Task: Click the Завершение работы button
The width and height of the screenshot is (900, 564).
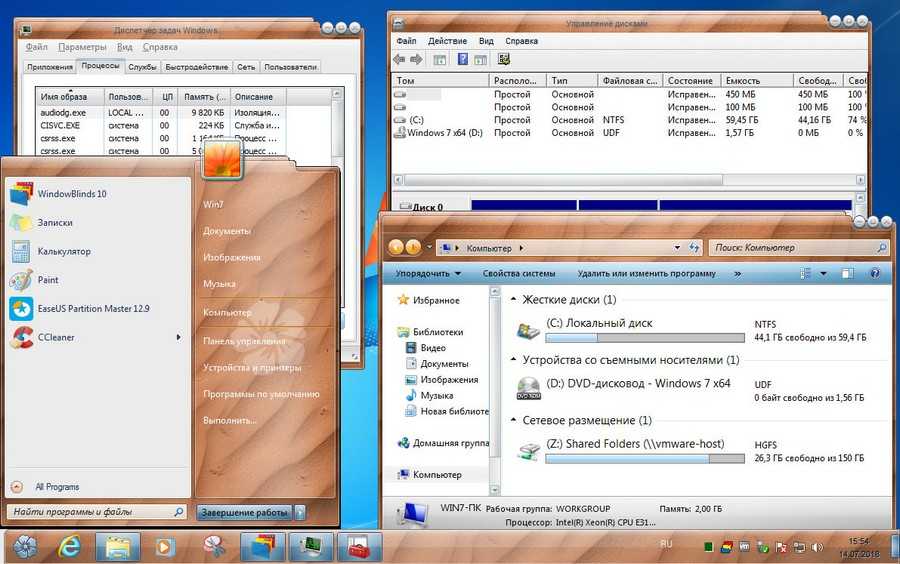Action: pyautogui.click(x=244, y=513)
